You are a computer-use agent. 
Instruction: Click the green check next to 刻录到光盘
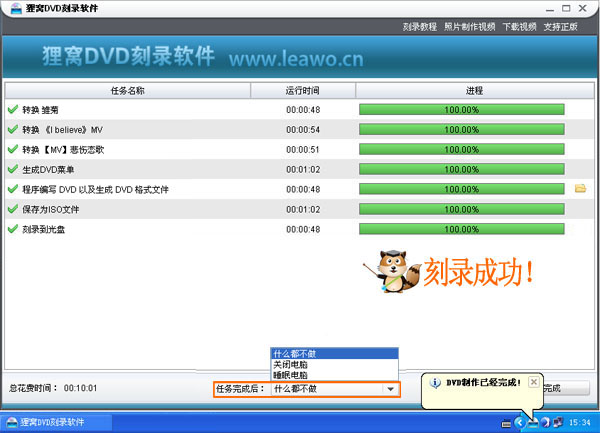click(x=13, y=229)
